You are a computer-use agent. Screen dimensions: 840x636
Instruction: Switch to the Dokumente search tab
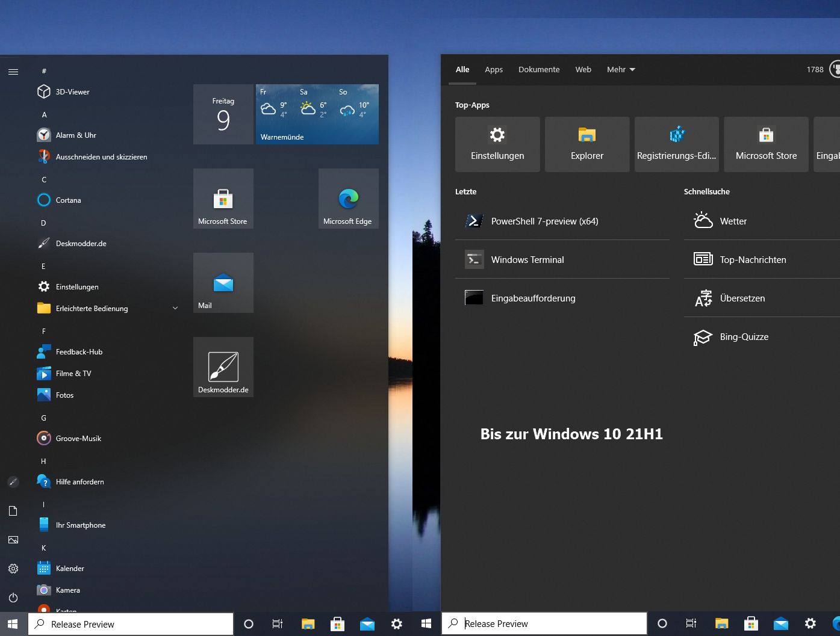(539, 69)
